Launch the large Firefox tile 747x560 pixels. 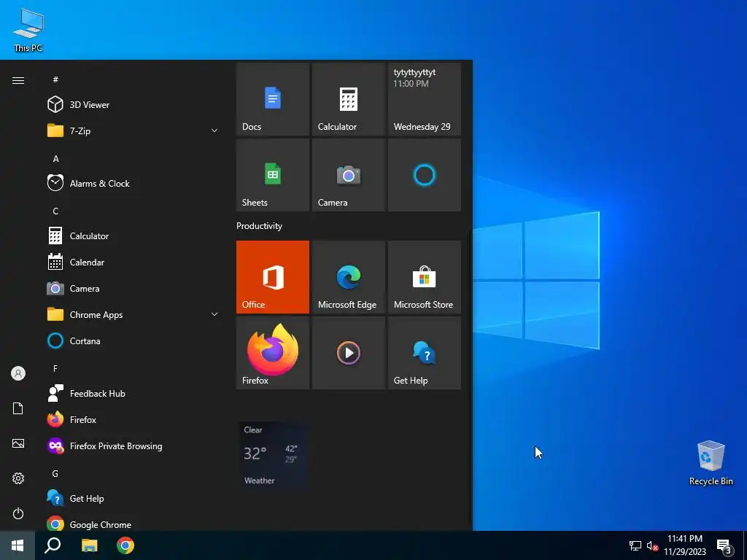point(273,353)
